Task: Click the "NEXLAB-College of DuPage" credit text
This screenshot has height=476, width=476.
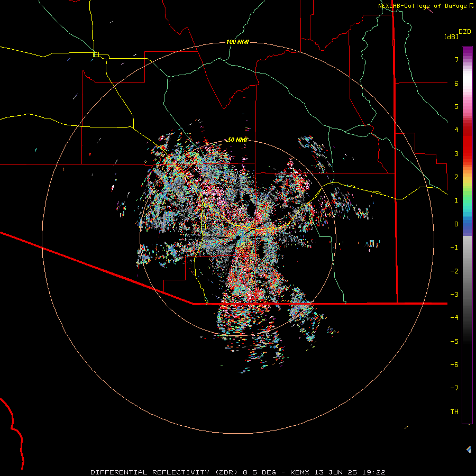Action: (x=422, y=6)
